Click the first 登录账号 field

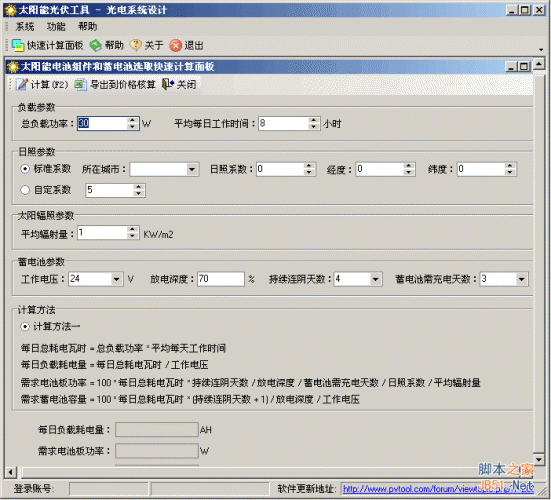[x=109, y=489]
